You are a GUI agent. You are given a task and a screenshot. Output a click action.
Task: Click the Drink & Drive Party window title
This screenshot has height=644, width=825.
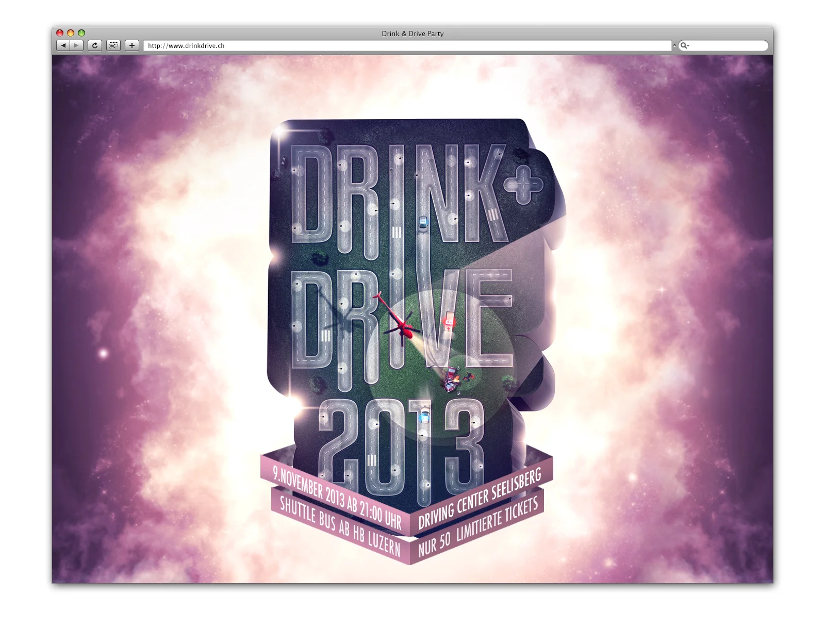click(411, 34)
